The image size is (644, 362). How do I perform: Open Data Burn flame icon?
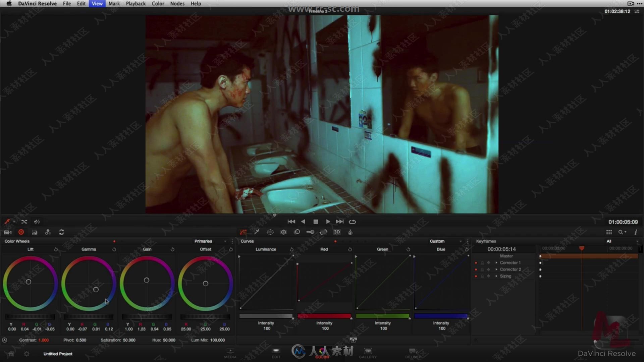[x=350, y=232]
